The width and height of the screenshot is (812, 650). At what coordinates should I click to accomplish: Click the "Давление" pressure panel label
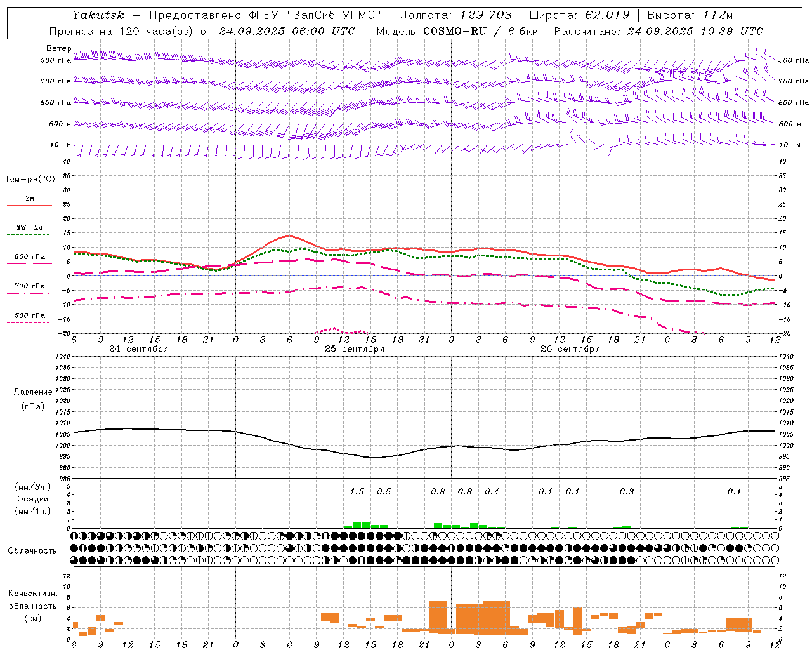(33, 392)
